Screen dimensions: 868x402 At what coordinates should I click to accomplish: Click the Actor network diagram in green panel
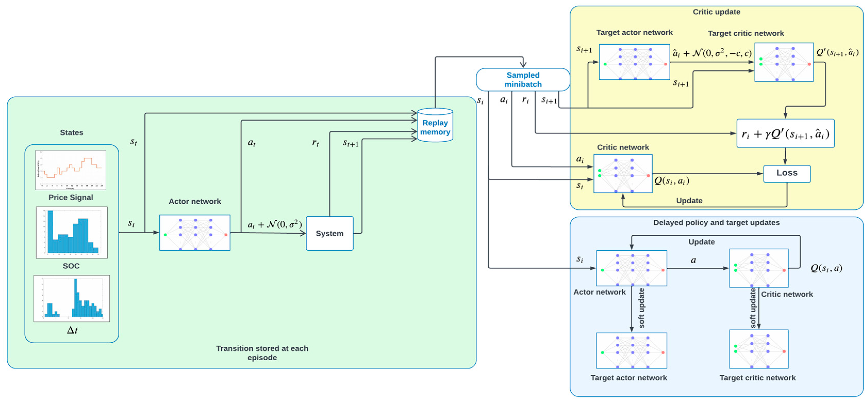tap(195, 232)
